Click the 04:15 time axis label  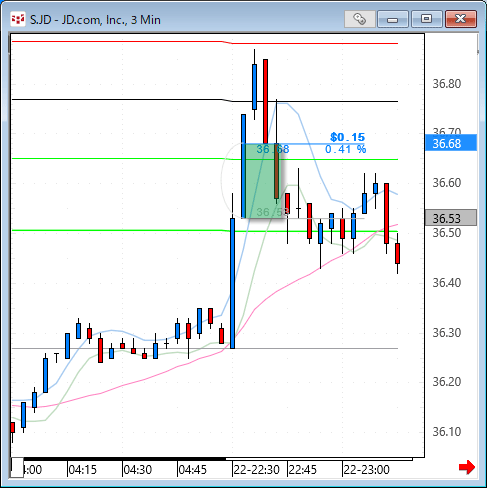pyautogui.click(x=82, y=470)
